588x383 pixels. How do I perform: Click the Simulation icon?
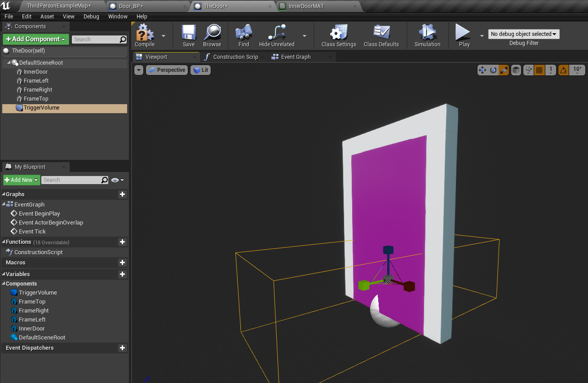coord(427,35)
